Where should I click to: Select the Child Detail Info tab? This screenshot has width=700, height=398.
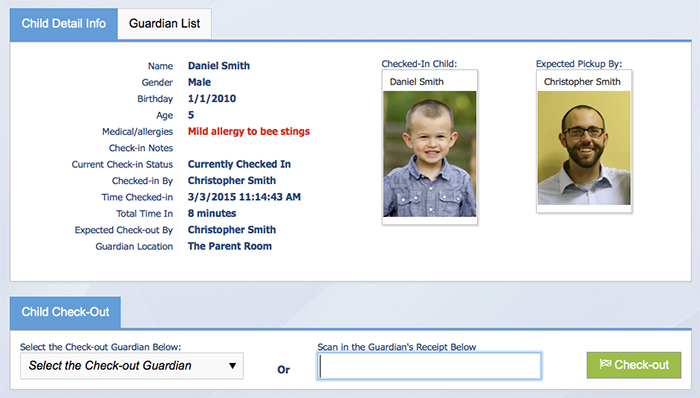[x=64, y=24]
